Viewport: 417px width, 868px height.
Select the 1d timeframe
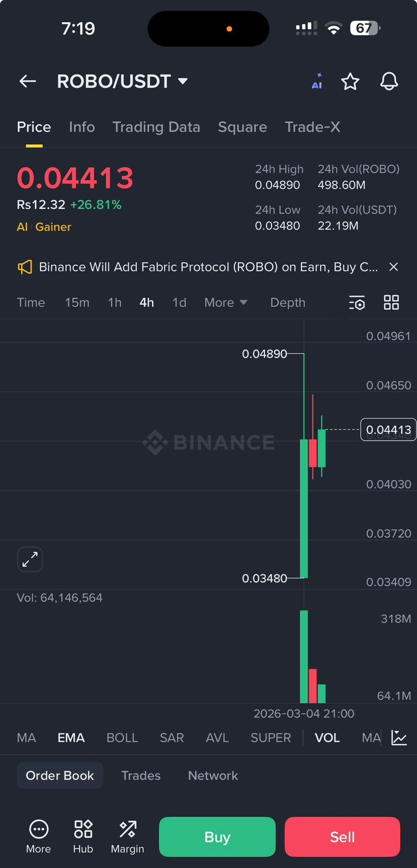pos(179,303)
